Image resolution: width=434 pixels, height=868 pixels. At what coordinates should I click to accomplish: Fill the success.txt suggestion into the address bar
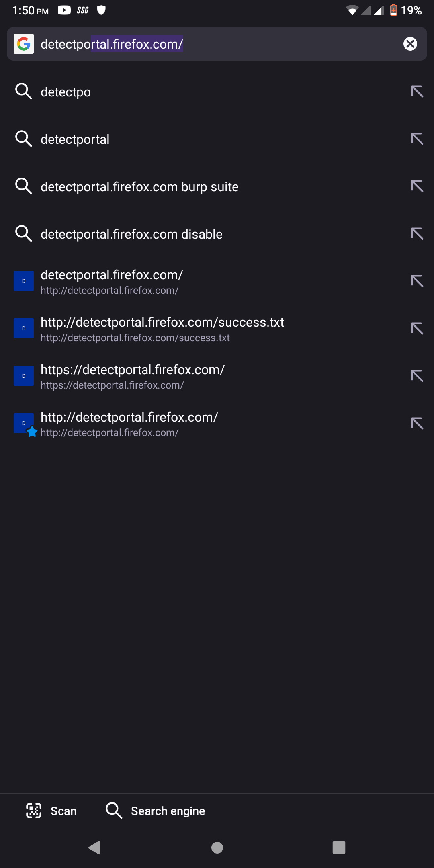click(x=417, y=328)
